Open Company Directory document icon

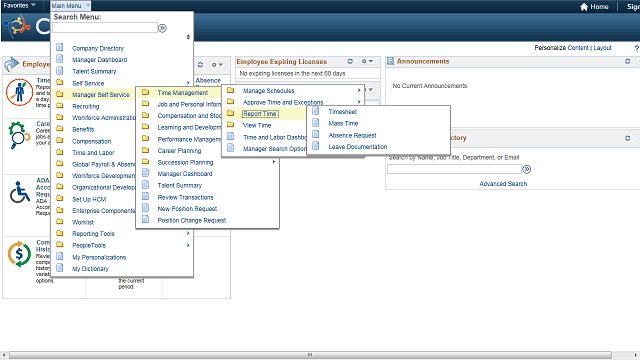[x=60, y=47]
